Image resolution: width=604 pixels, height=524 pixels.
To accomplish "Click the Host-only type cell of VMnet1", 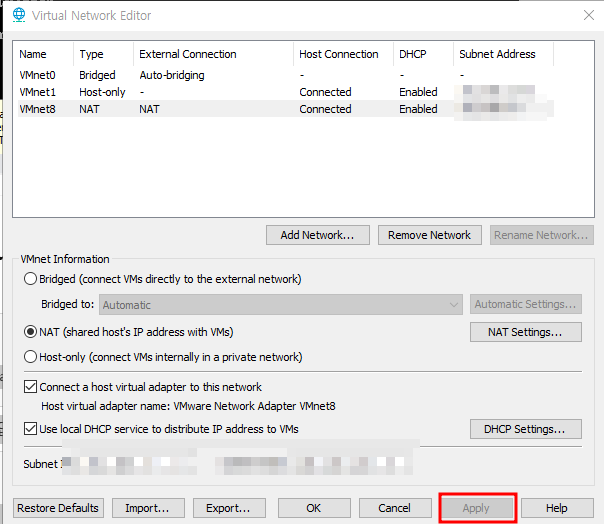I will click(x=102, y=92).
